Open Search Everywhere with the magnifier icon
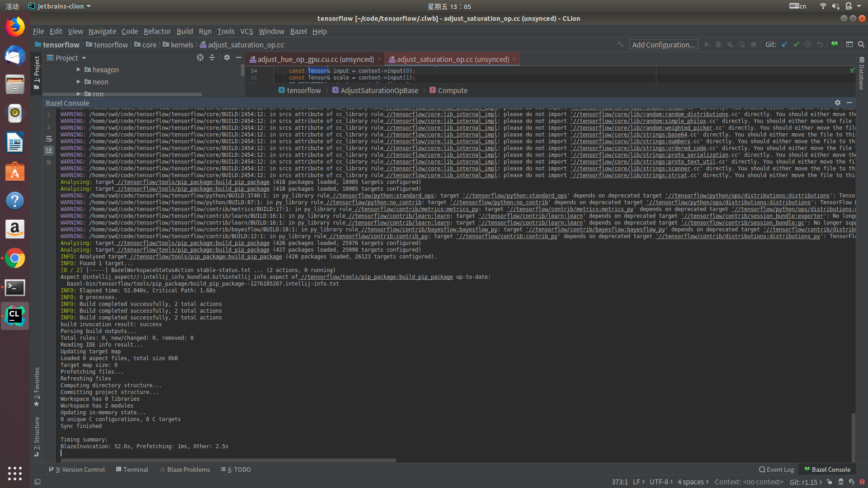 tap(861, 45)
